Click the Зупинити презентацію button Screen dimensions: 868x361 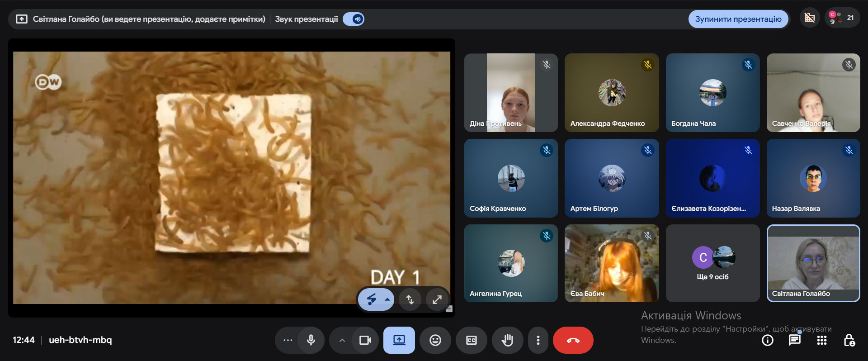tap(738, 19)
